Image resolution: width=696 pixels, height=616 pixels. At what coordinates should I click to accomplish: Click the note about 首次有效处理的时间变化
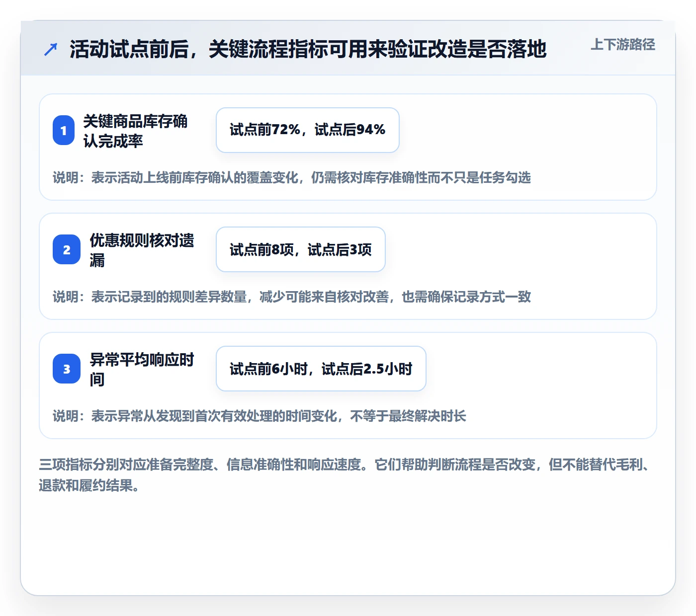pos(260,416)
